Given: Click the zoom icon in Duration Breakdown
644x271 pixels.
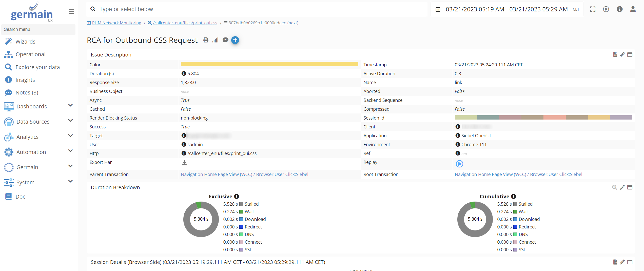Looking at the screenshot, I should (614, 187).
